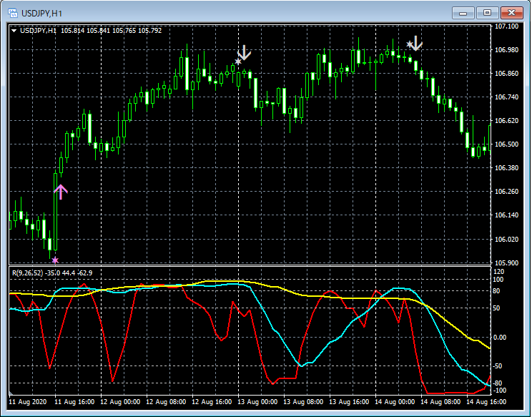The image size is (532, 417).
Task: Close the USDJPY,H1 chart window
Action: coord(512,12)
